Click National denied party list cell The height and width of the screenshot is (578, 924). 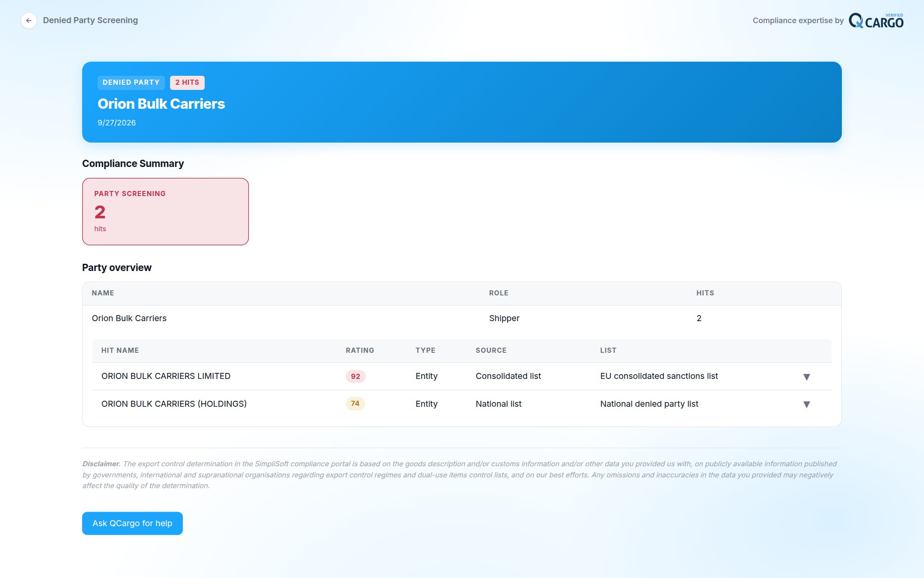649,404
